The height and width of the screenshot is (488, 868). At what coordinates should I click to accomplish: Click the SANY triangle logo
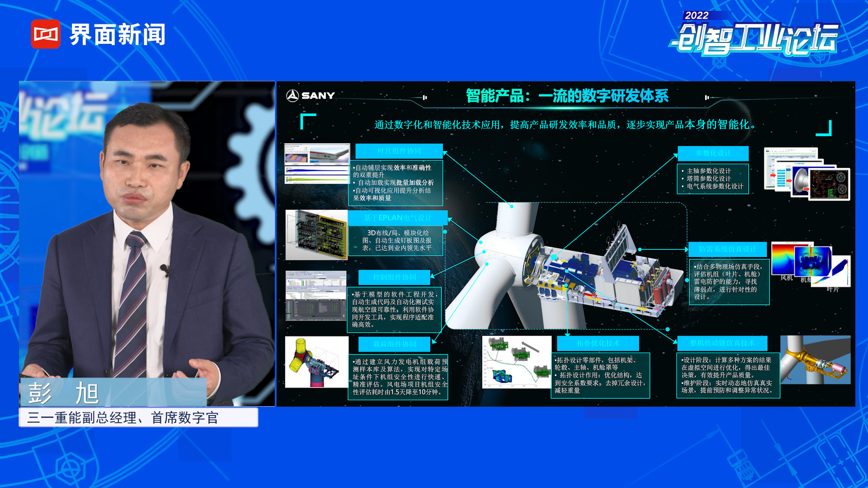pyautogui.click(x=292, y=95)
